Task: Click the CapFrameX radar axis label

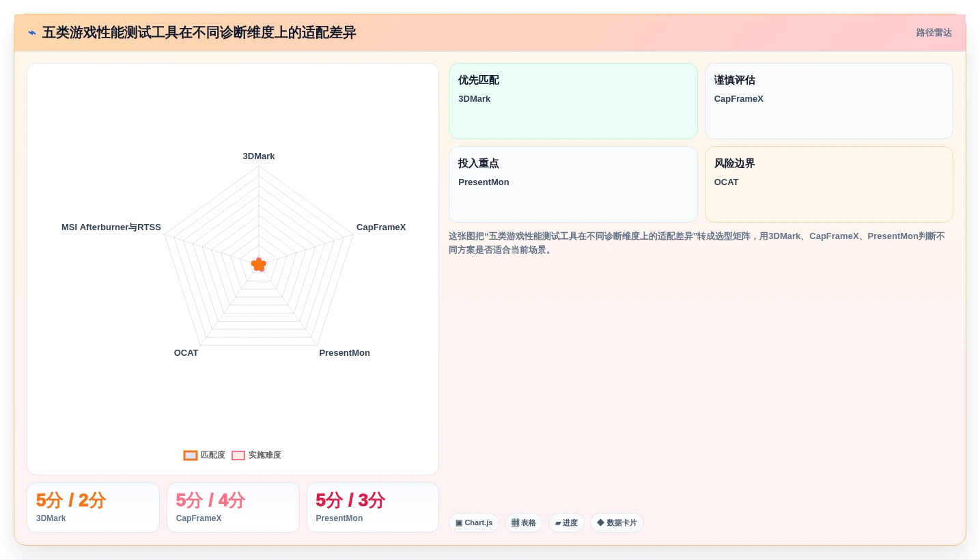Action: 381,227
